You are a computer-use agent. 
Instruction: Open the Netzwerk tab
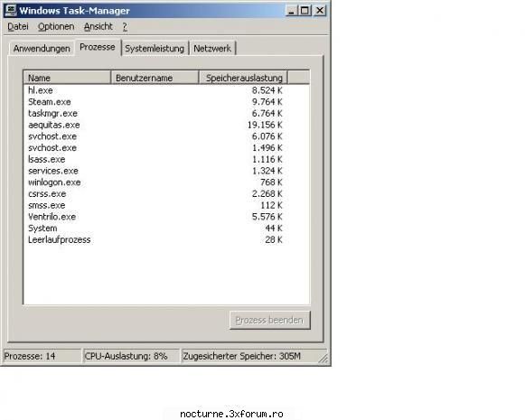coord(212,49)
